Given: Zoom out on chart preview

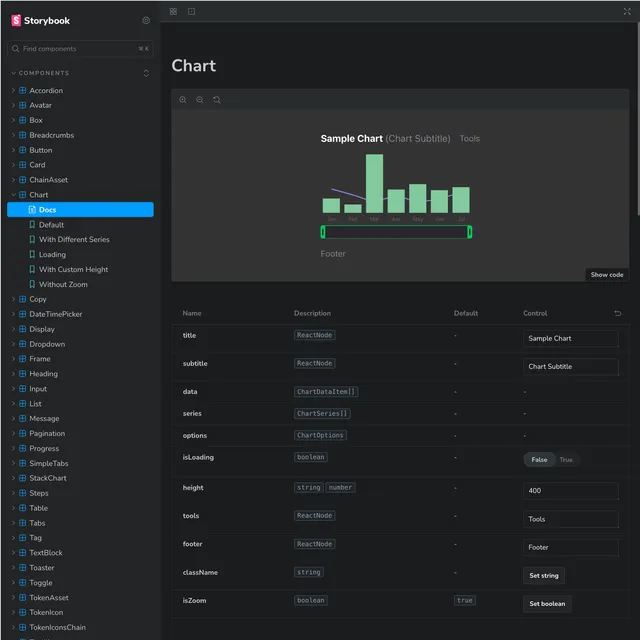Looking at the screenshot, I should pos(200,100).
